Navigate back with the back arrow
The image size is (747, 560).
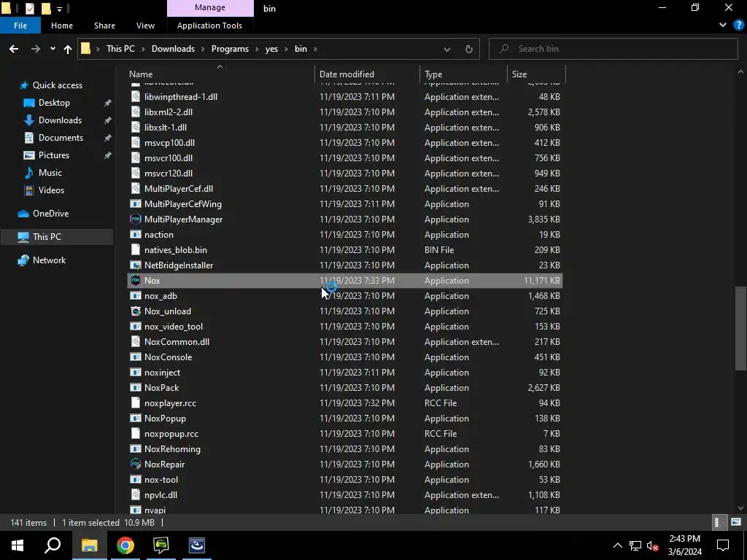click(x=14, y=49)
